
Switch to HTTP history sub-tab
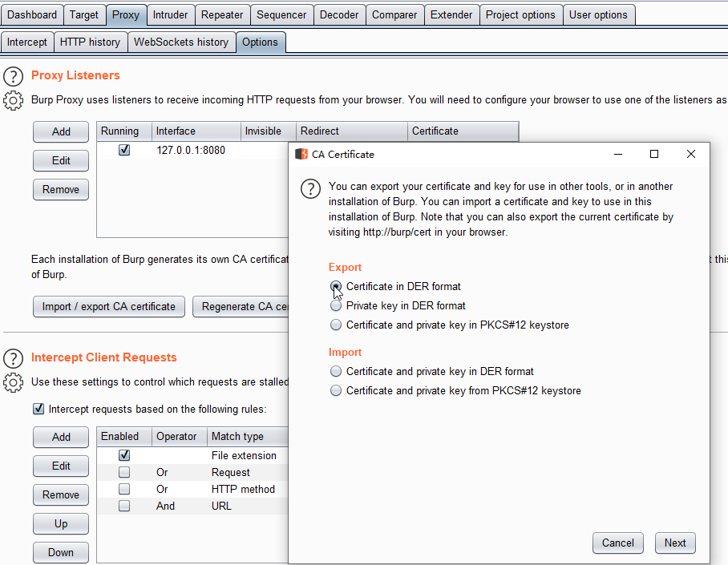point(90,42)
